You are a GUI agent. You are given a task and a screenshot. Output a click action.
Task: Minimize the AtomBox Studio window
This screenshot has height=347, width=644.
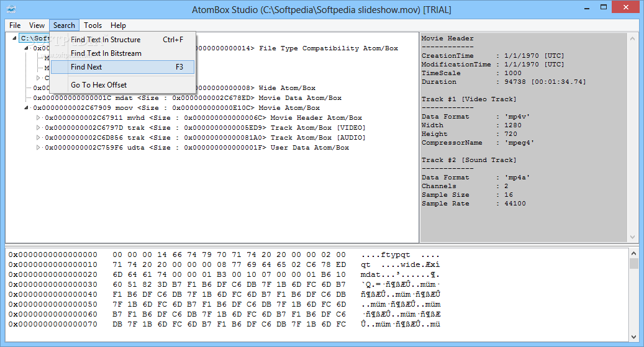[x=587, y=7]
